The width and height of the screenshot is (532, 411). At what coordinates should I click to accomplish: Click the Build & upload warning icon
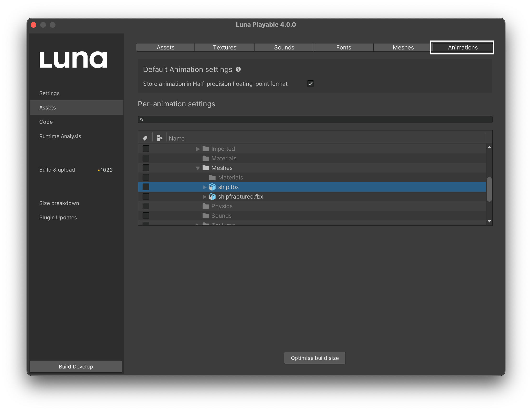tap(99, 170)
